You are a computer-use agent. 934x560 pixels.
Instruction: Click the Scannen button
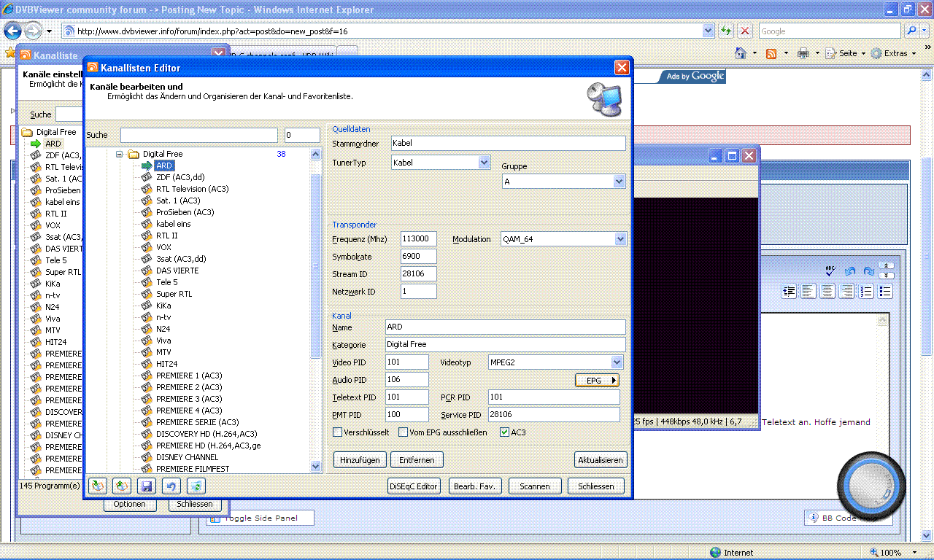pyautogui.click(x=535, y=486)
